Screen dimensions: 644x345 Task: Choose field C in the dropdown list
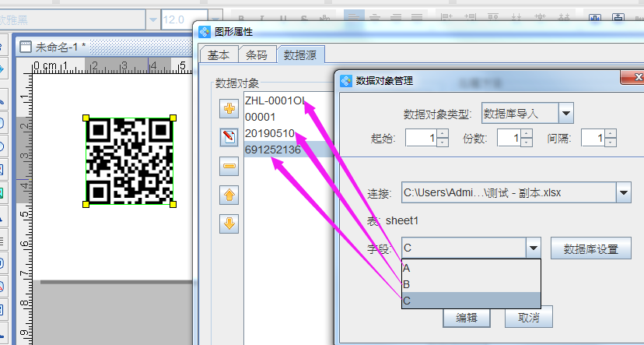[x=470, y=300]
